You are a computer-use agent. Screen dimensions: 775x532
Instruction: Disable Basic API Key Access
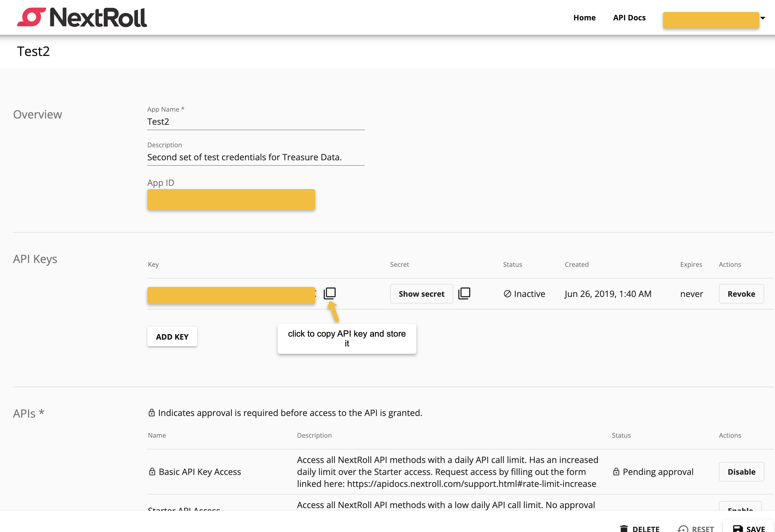[741, 472]
